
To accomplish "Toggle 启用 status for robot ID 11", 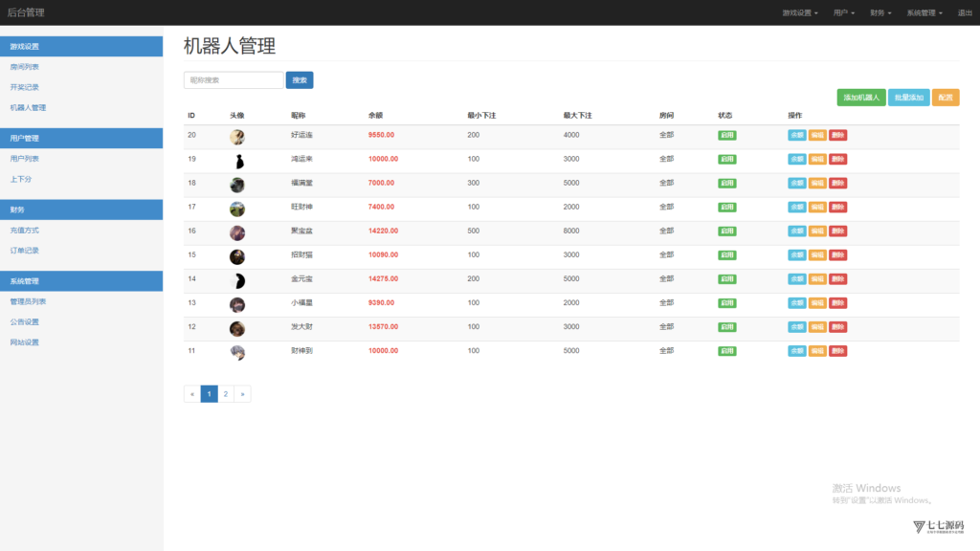I will pyautogui.click(x=727, y=351).
